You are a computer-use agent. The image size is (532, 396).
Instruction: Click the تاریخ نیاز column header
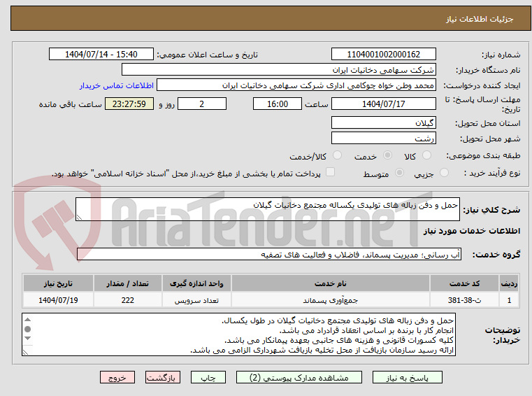pyautogui.click(x=58, y=283)
